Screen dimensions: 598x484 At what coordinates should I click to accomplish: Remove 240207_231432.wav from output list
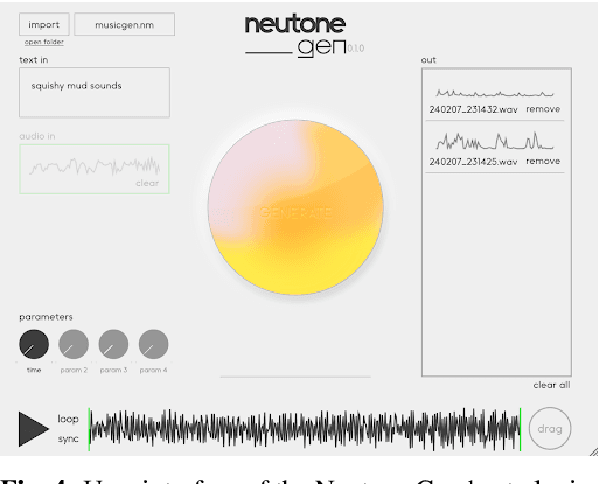pyautogui.click(x=543, y=109)
